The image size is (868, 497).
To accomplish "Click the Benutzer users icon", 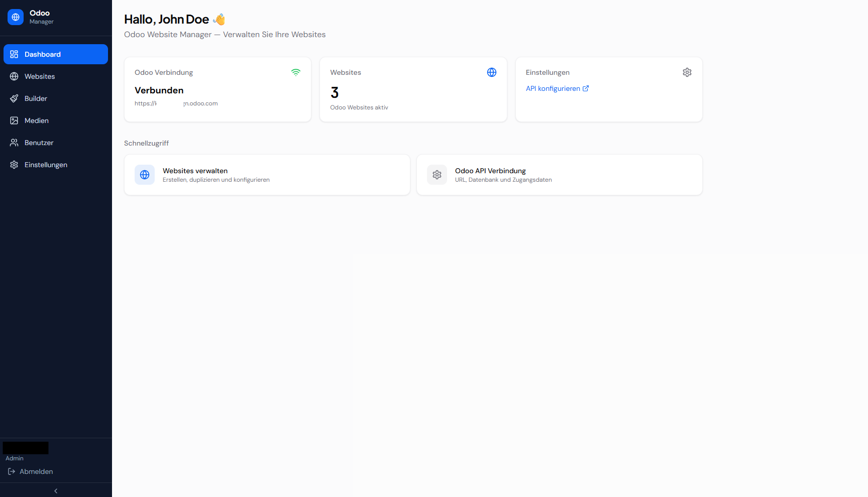I will 14,143.
